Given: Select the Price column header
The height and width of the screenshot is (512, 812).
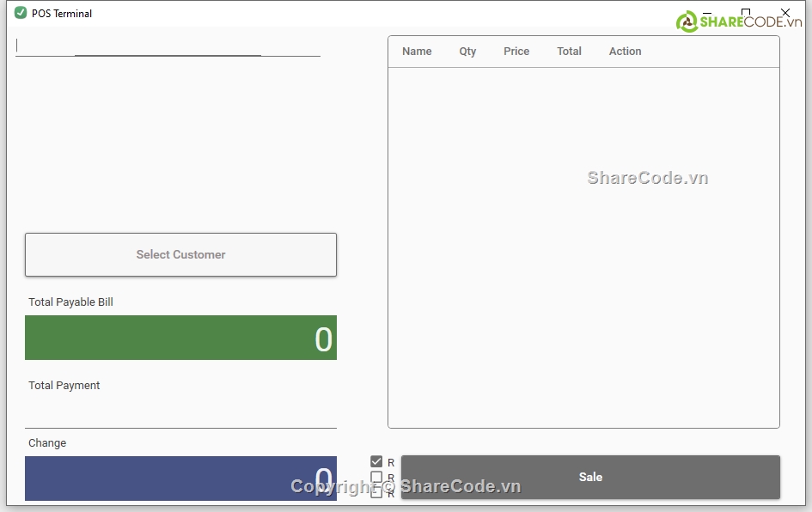Looking at the screenshot, I should [x=516, y=52].
